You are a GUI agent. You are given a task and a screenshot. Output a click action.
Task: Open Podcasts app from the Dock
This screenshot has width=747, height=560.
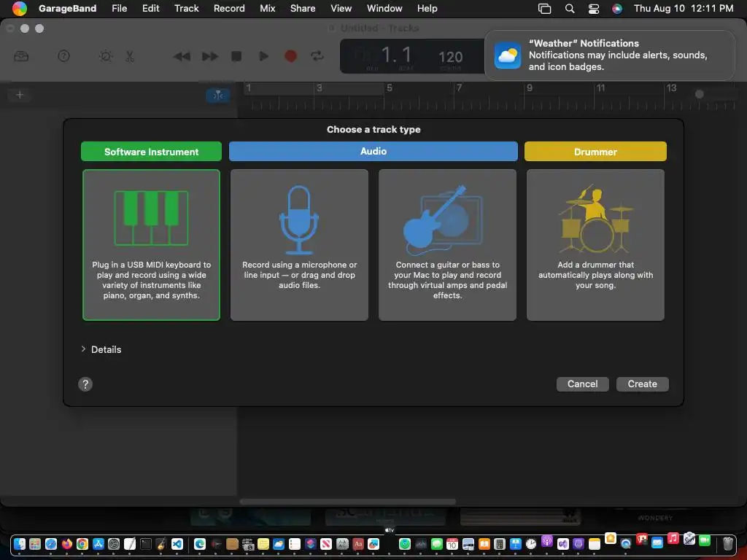click(547, 541)
